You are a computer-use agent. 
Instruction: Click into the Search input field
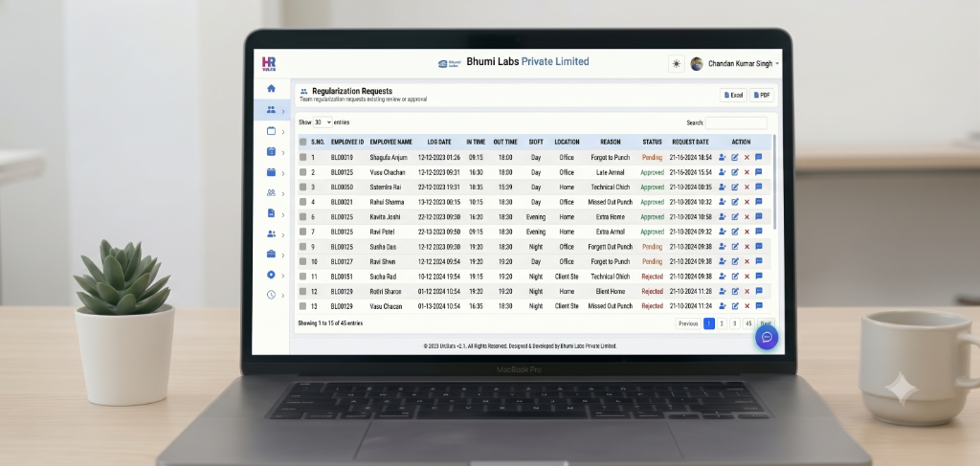[x=736, y=123]
